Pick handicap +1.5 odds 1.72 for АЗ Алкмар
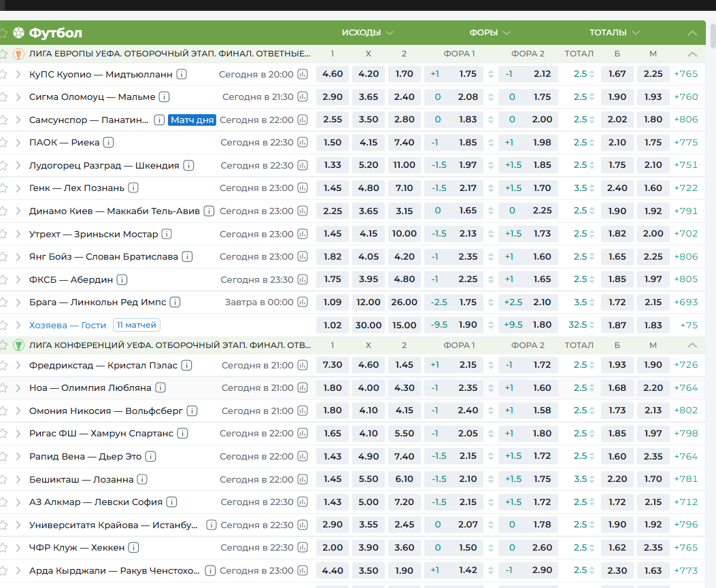This screenshot has height=588, width=716. 528,502
